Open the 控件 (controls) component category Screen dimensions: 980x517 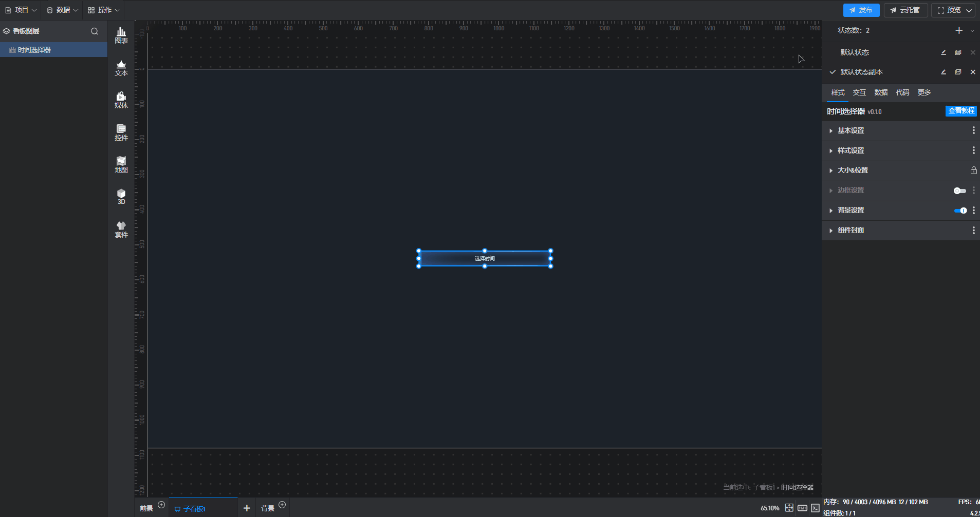(x=121, y=133)
